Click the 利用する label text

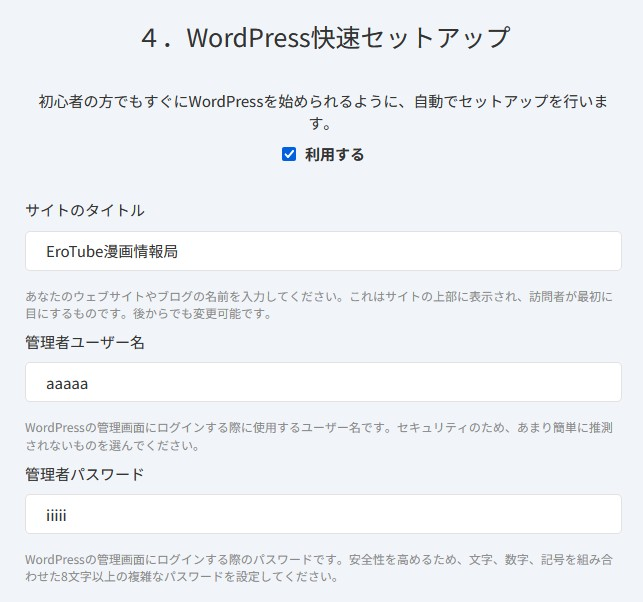[334, 154]
